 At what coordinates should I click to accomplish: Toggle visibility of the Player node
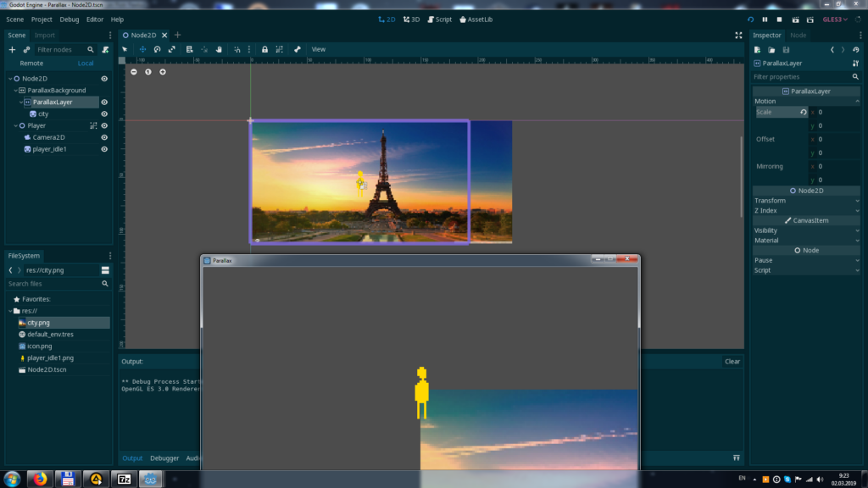coord(103,125)
